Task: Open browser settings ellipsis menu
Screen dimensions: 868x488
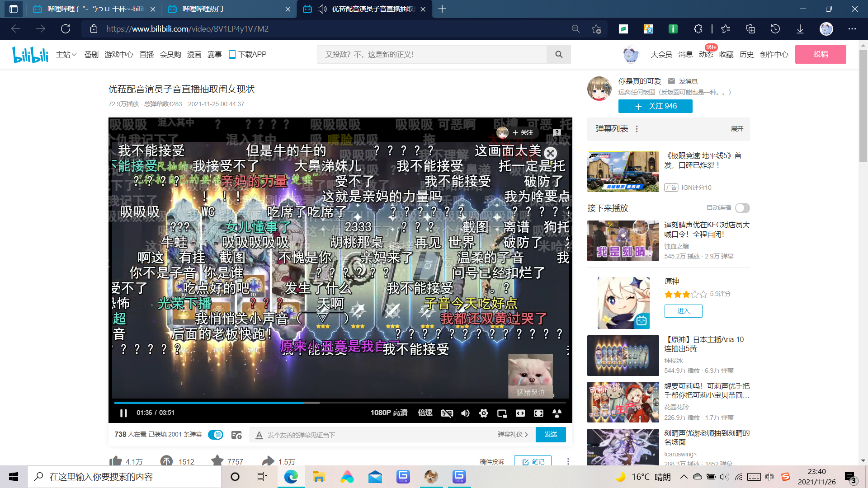Action: pos(852,29)
